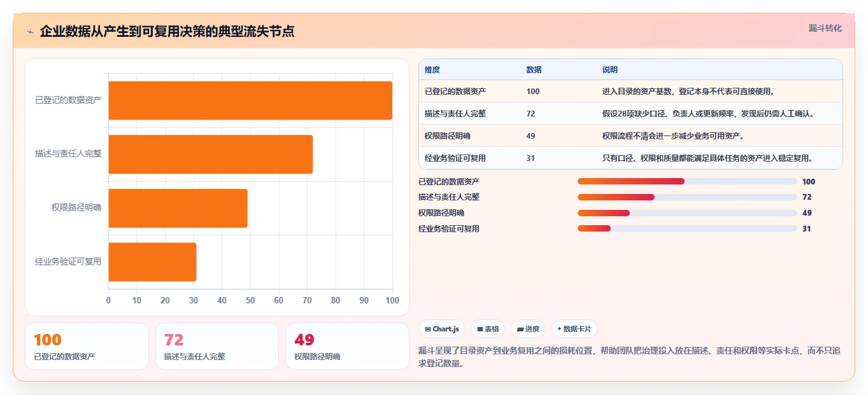Click the progress list label 经业务验证可复用

click(x=449, y=229)
